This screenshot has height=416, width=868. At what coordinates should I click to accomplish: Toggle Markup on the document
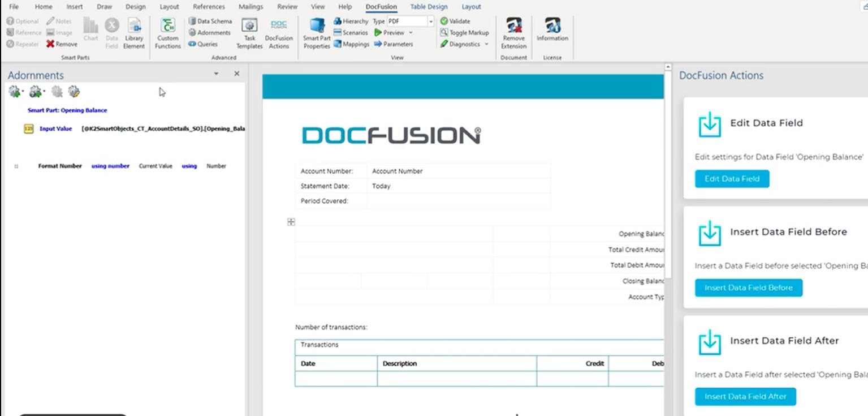464,32
